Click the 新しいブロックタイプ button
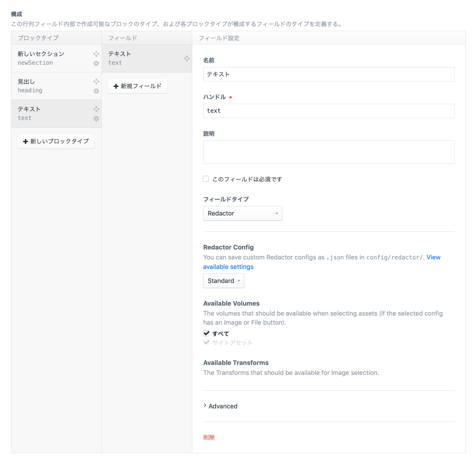This screenshot has width=476, height=465. (56, 141)
